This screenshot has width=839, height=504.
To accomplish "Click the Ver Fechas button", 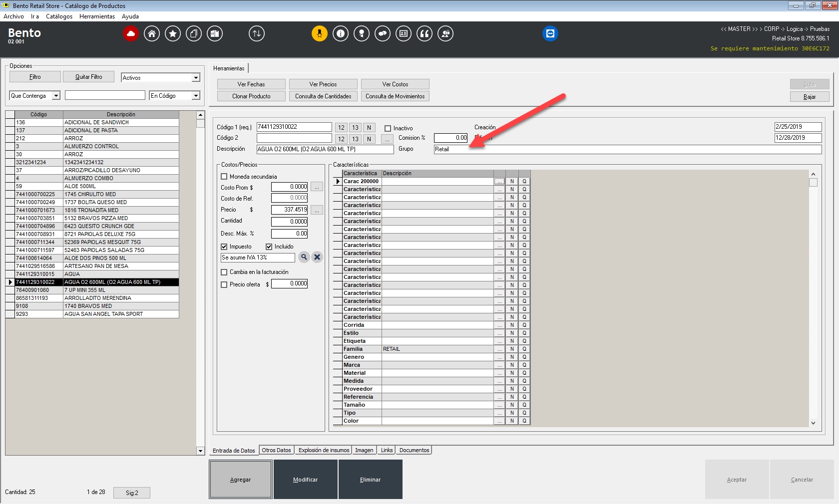I will pos(251,84).
